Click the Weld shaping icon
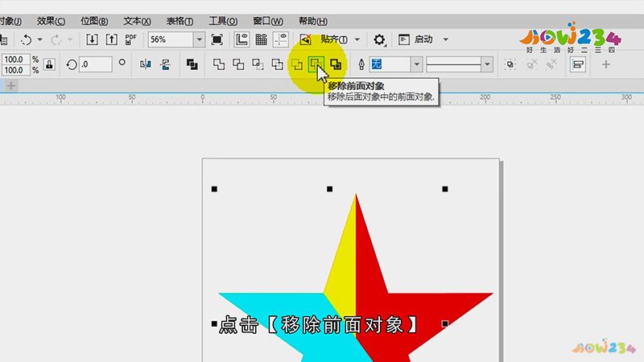Image resolution: width=644 pixels, height=362 pixels. tap(218, 64)
